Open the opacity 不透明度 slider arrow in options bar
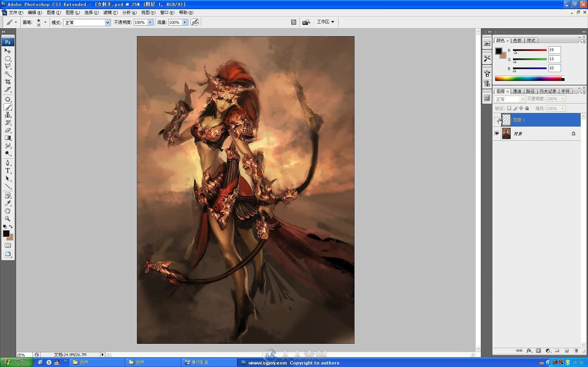 tap(150, 22)
